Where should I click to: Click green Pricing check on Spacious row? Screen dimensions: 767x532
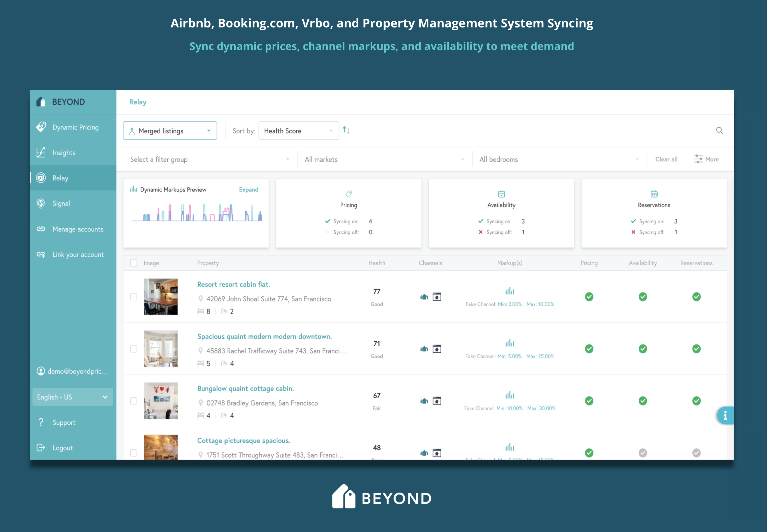click(x=589, y=349)
